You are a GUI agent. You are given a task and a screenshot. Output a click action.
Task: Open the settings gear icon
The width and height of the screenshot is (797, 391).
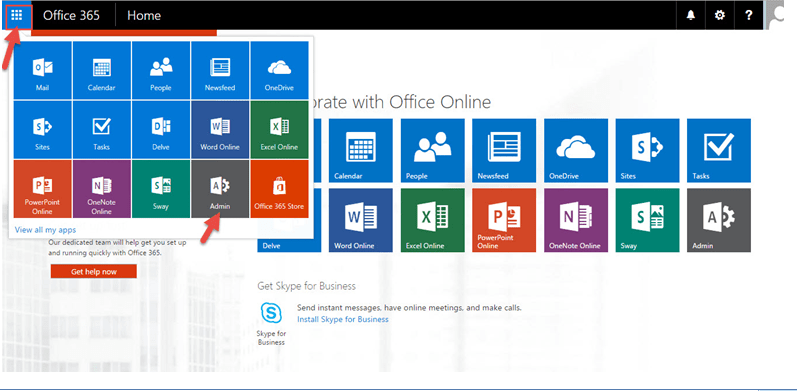pos(719,15)
